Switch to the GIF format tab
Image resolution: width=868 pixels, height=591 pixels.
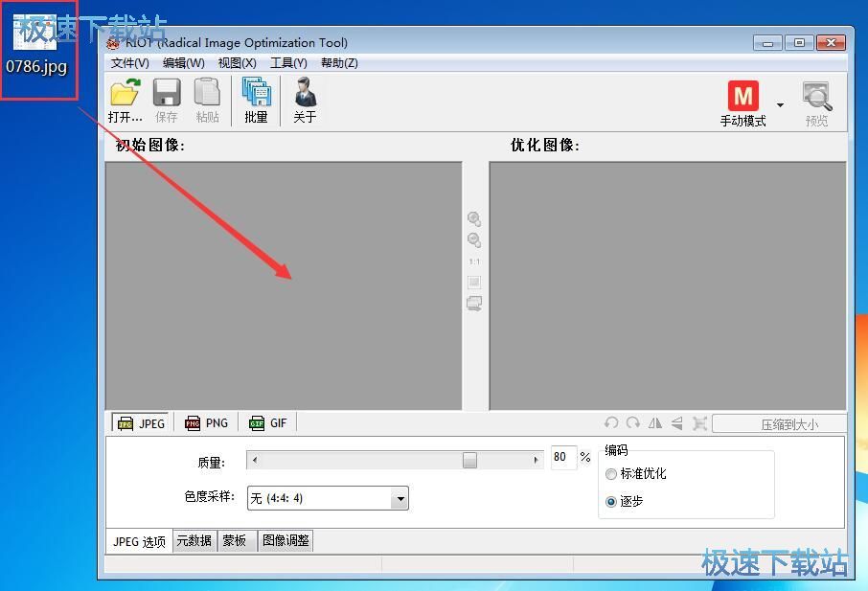point(268,423)
